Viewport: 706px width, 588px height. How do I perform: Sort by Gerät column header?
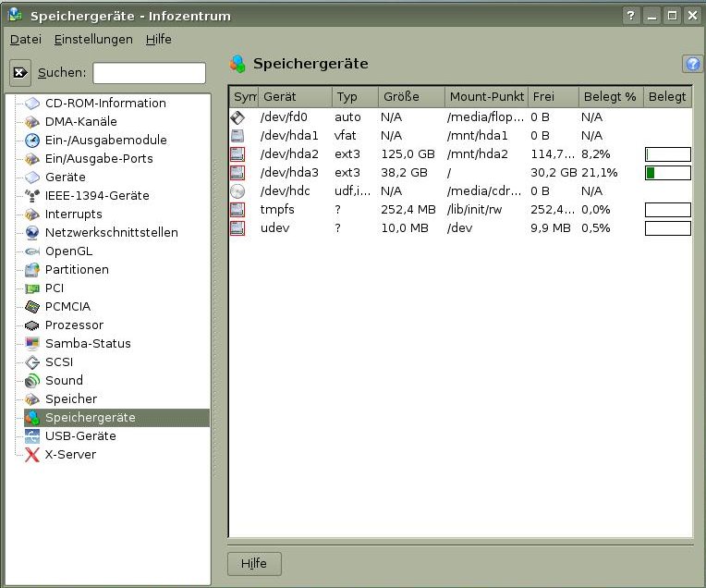pyautogui.click(x=295, y=97)
